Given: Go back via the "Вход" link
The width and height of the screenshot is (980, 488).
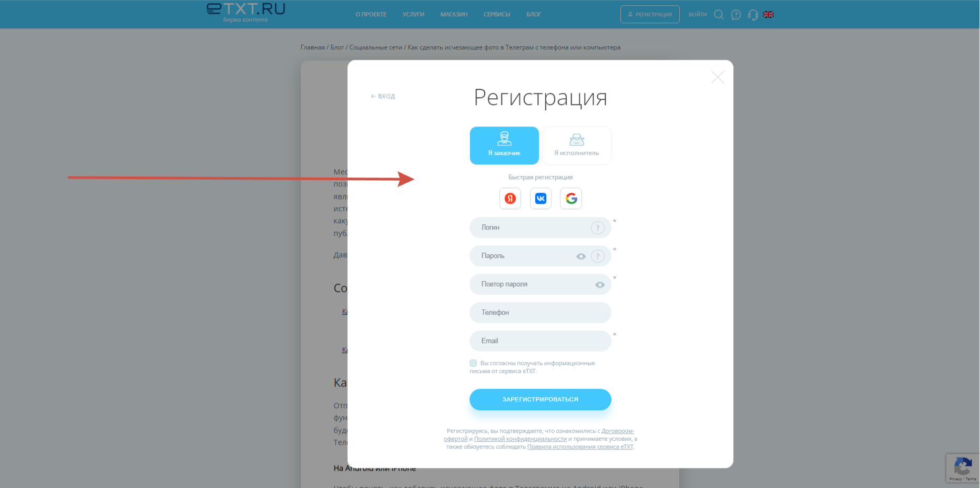Looking at the screenshot, I should click(383, 96).
